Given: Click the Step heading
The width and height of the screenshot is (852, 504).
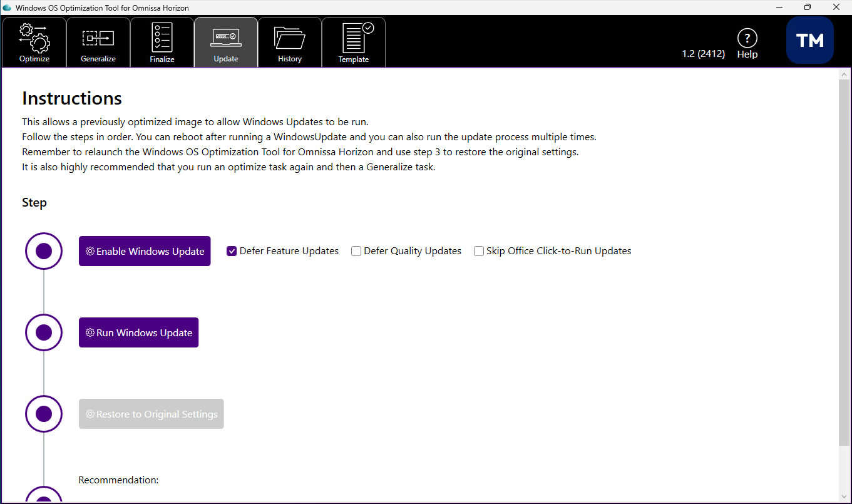Looking at the screenshot, I should [34, 203].
